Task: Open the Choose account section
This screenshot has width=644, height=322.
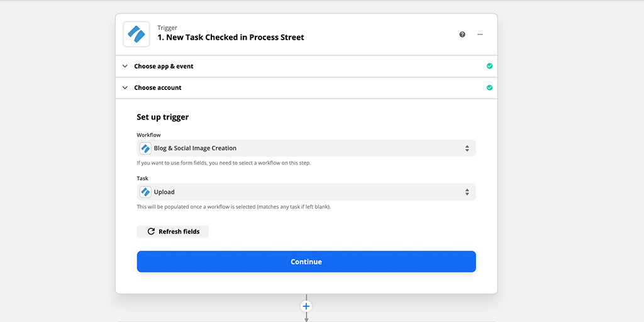Action: pyautogui.click(x=306, y=87)
